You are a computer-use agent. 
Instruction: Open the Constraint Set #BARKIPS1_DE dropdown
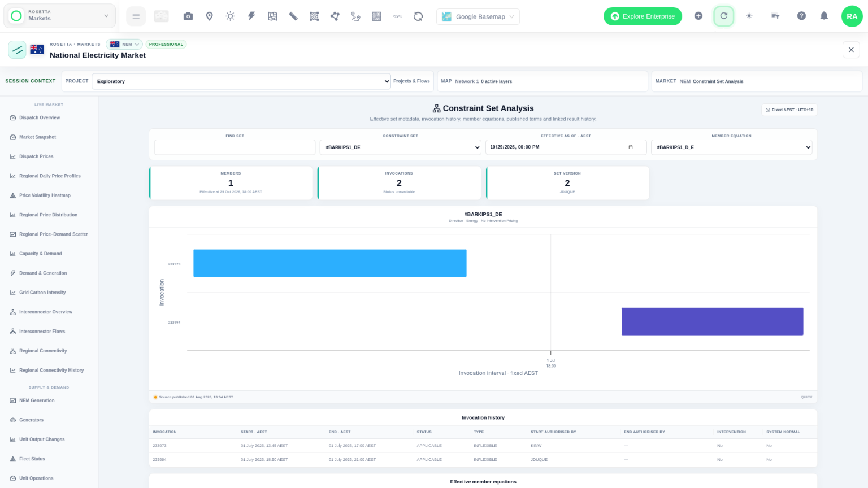point(400,147)
